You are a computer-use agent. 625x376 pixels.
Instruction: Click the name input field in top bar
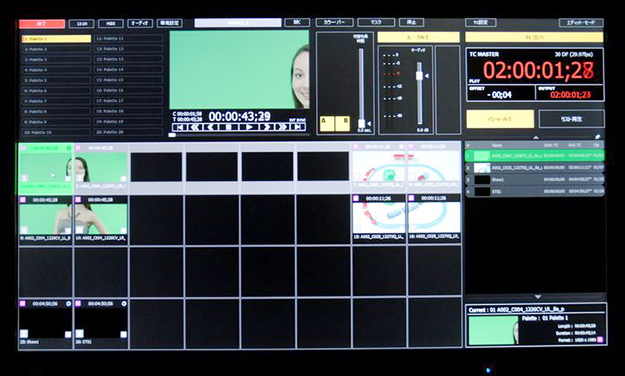(238, 23)
